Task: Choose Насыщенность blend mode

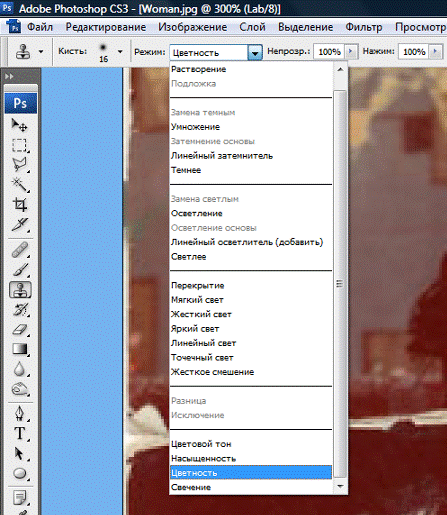Action: click(251, 458)
